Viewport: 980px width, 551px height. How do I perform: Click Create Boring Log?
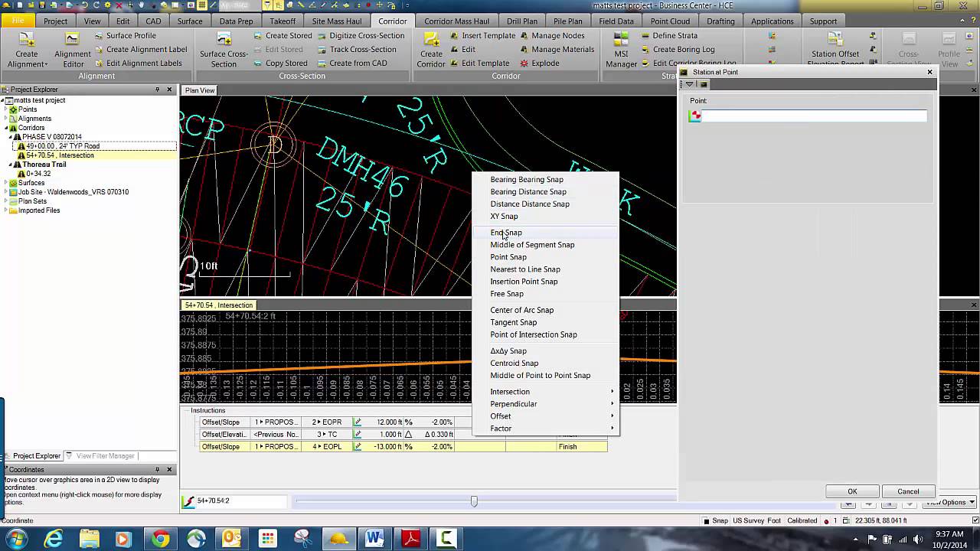(x=677, y=50)
